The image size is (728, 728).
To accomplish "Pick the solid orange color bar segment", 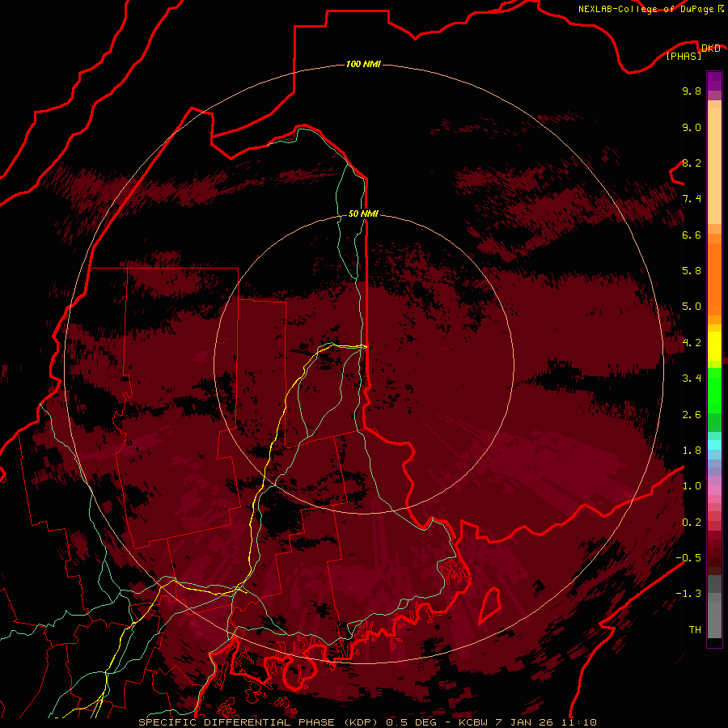I will click(x=714, y=279).
